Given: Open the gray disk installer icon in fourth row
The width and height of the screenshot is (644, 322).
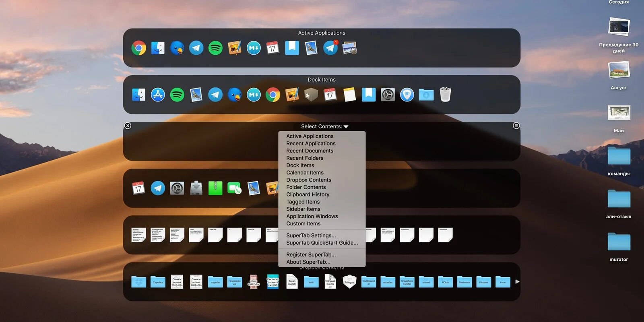Looking at the screenshot, I should 196,188.
